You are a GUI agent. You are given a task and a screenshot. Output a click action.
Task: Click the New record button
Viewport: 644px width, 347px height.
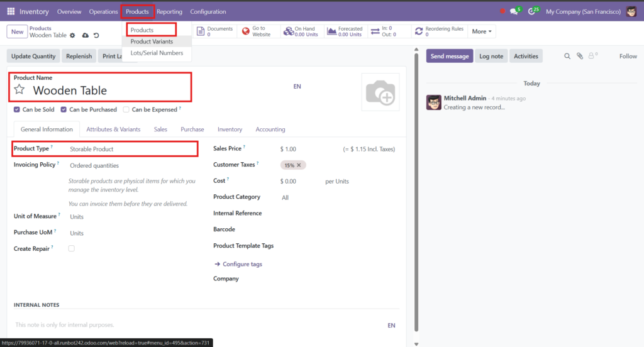click(x=17, y=31)
